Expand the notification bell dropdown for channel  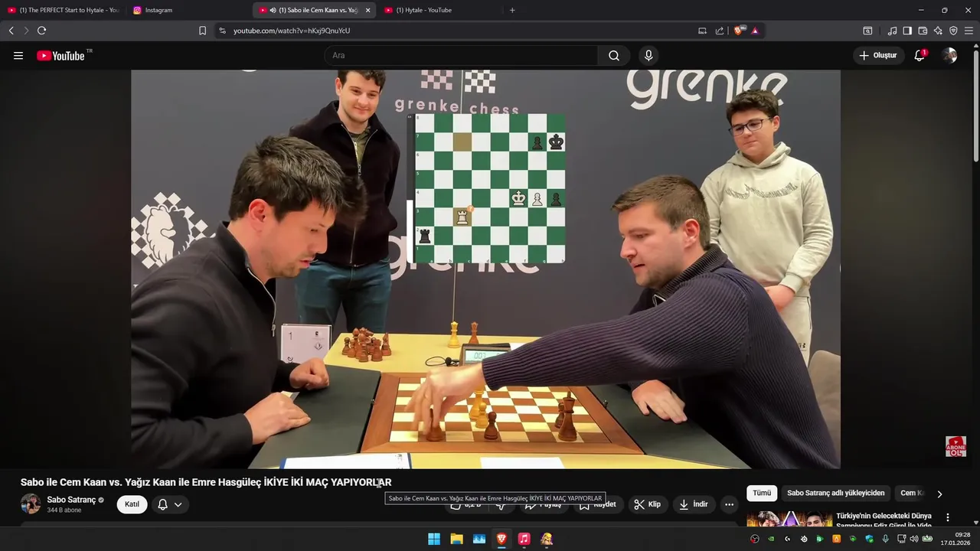[170, 504]
